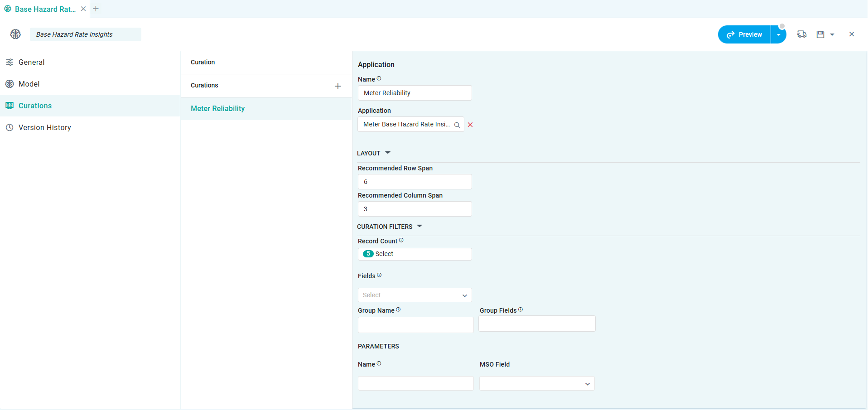Click the deploy truck icon in the toolbar
The width and height of the screenshot is (868, 411).
801,34
